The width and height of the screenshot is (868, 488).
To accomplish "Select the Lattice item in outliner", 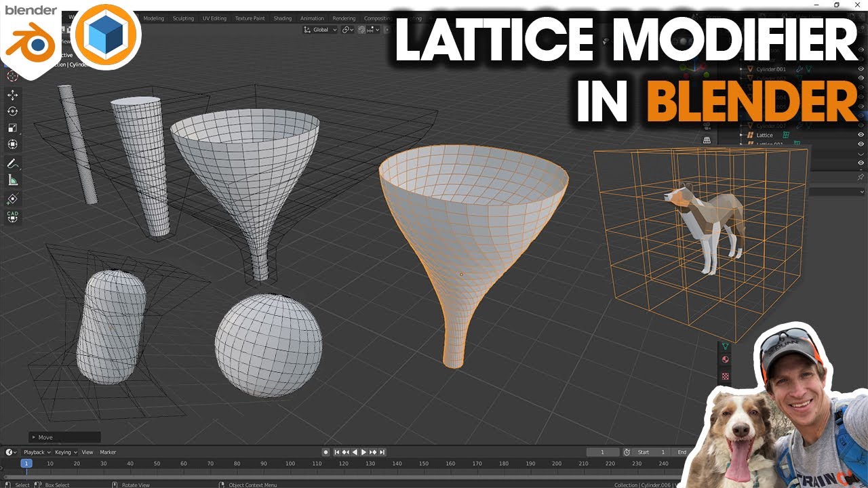I will point(764,136).
